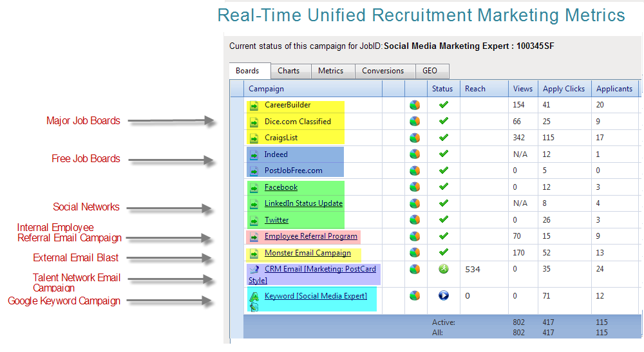Open the pie chart icon for Monster Email
Viewport: 644px width, 352px height.
pyautogui.click(x=415, y=253)
